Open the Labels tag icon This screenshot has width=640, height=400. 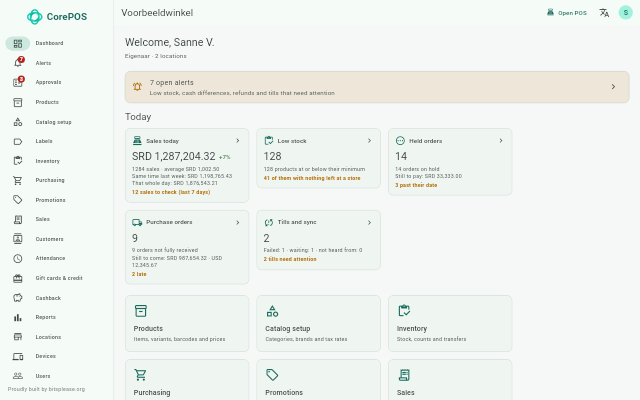[18, 142]
